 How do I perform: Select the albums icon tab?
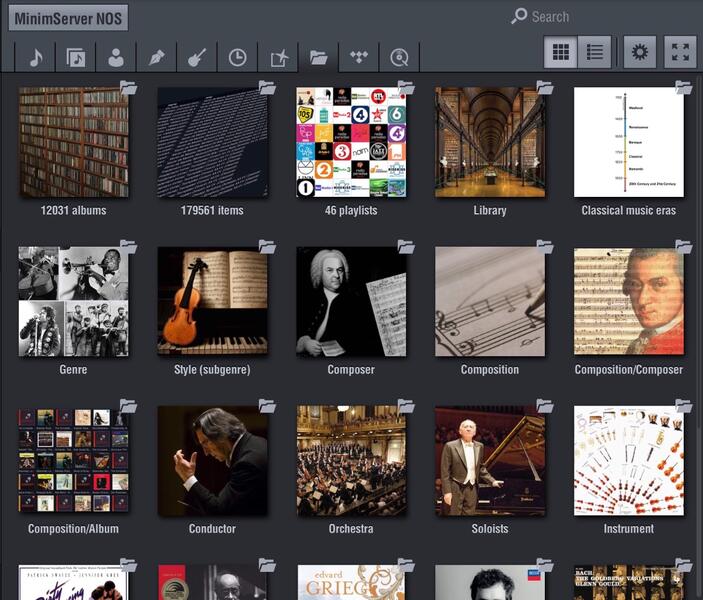tap(76, 57)
